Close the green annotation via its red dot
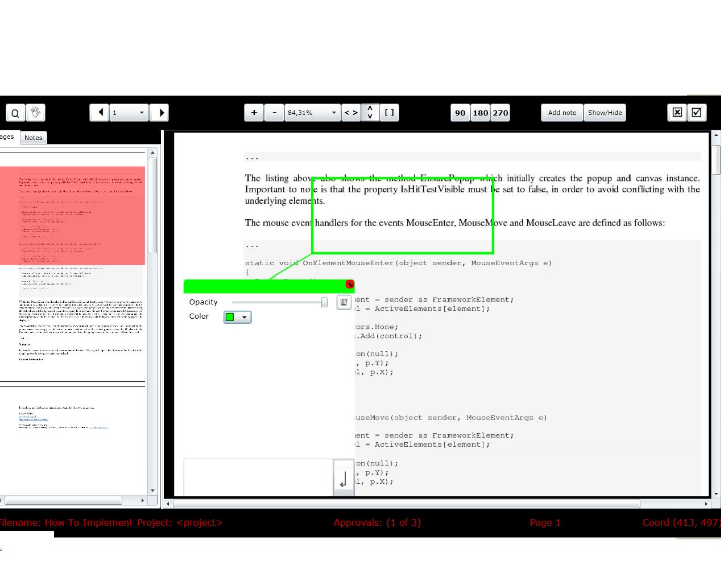The width and height of the screenshot is (728, 568). coord(350,285)
